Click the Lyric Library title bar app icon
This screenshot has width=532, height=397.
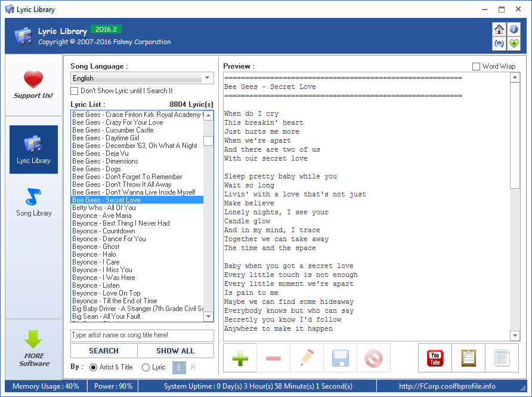(x=10, y=9)
